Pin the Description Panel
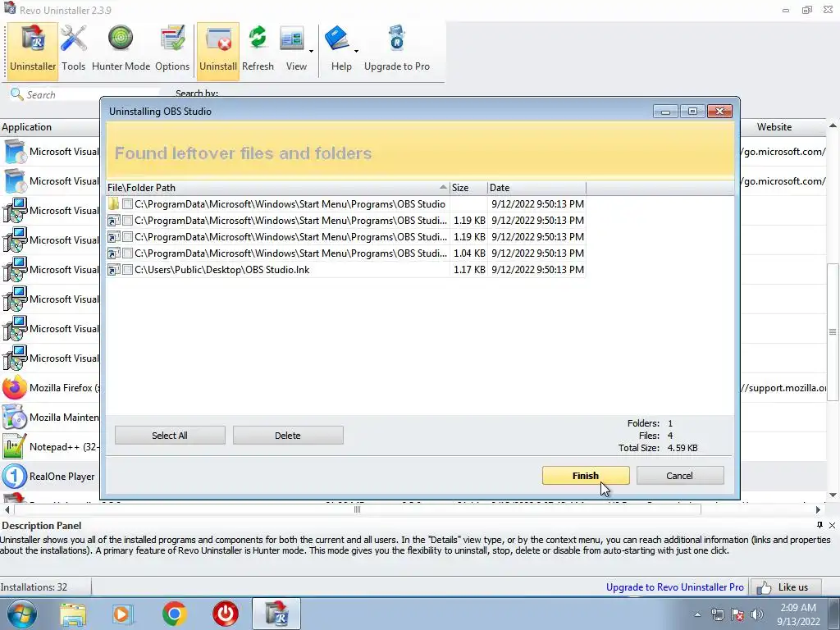The height and width of the screenshot is (630, 840). point(819,525)
